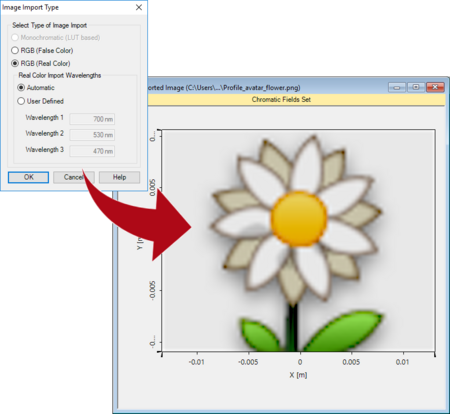This screenshot has width=450, height=414.
Task: Click the Wavelength 3 field showing 470 nm
Action: [x=92, y=151]
